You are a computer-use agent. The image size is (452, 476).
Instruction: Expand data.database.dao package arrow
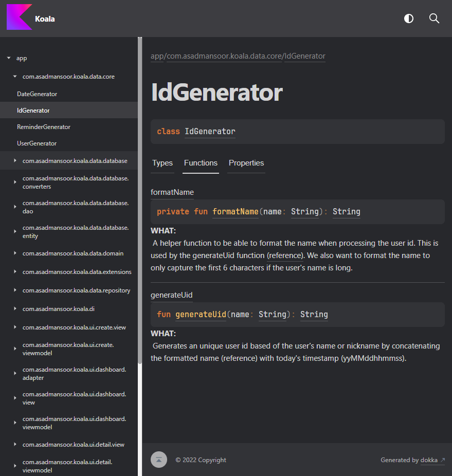point(15,207)
